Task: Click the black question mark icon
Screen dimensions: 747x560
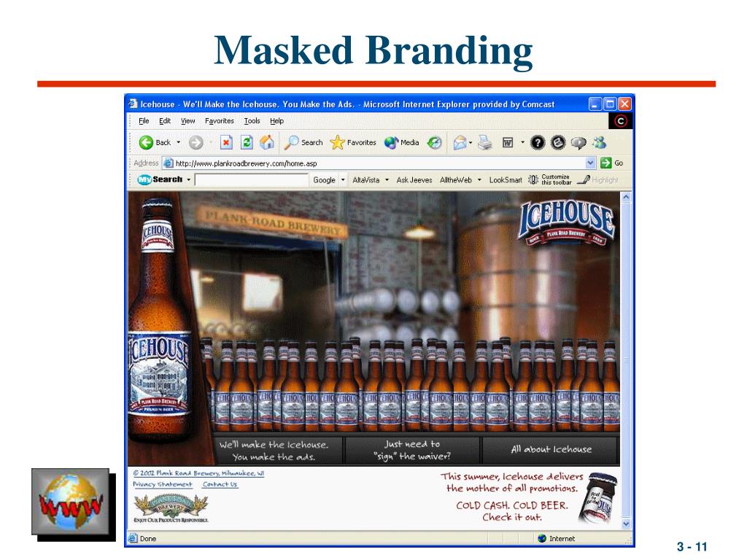Action: tap(538, 142)
